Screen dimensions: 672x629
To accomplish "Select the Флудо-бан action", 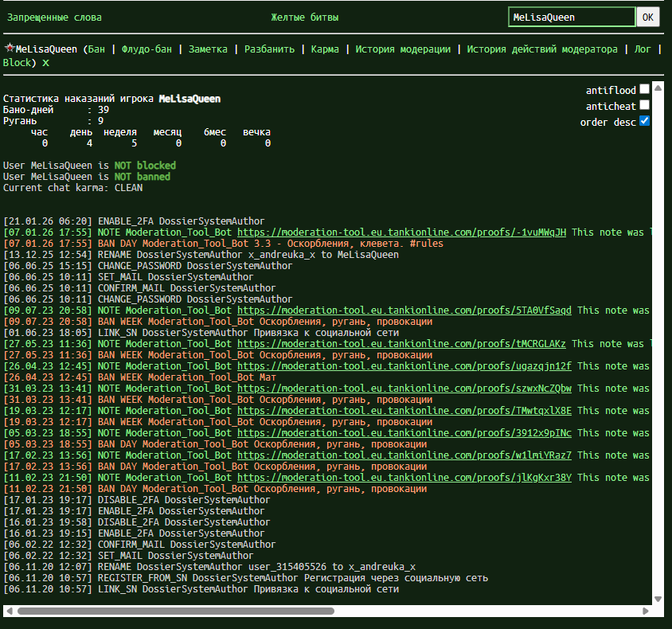I will (147, 49).
